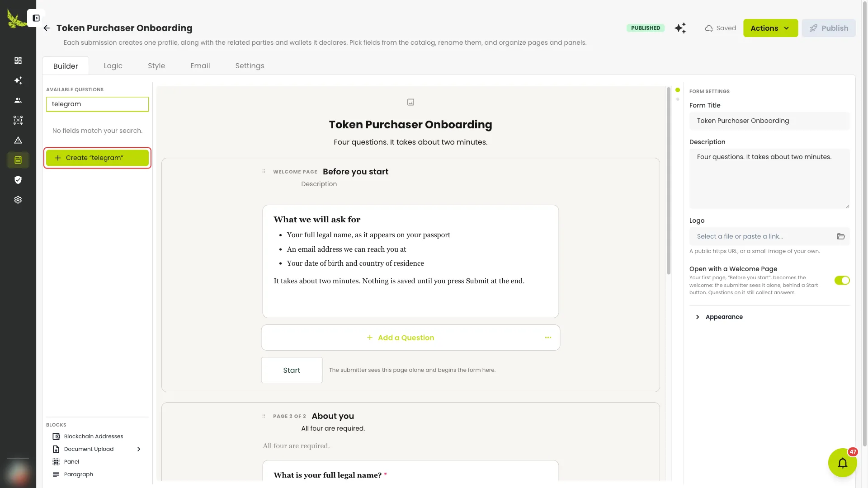Switch to the Logic tab
Image resolution: width=868 pixels, height=488 pixels.
pos(113,66)
